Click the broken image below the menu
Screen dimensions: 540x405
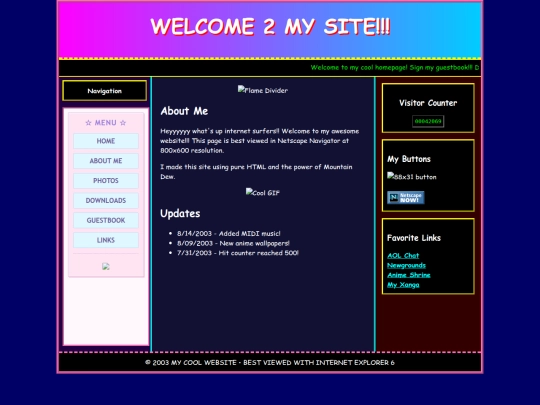(106, 266)
